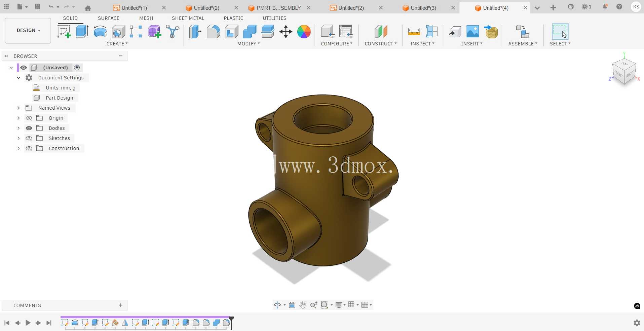Expand the Named Views folder
This screenshot has width=644, height=331.
[18, 108]
